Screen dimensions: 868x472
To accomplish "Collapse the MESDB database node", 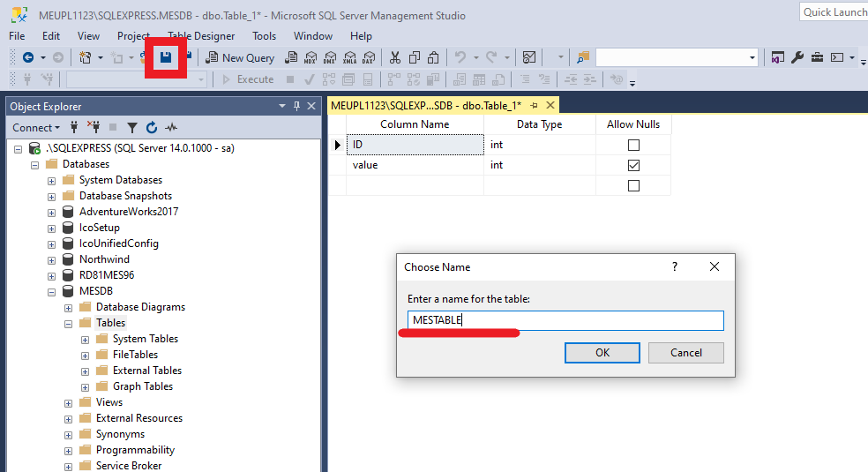I will [x=51, y=292].
